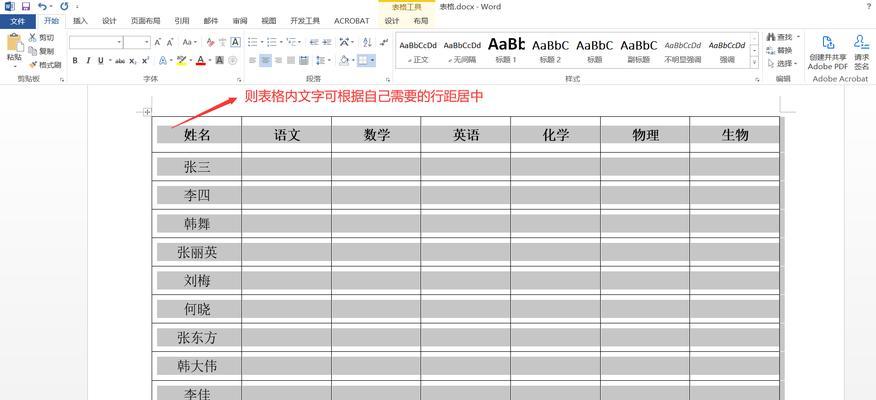Screen dimensions: 876x400
Task: Toggle character shading icon
Action: click(220, 60)
